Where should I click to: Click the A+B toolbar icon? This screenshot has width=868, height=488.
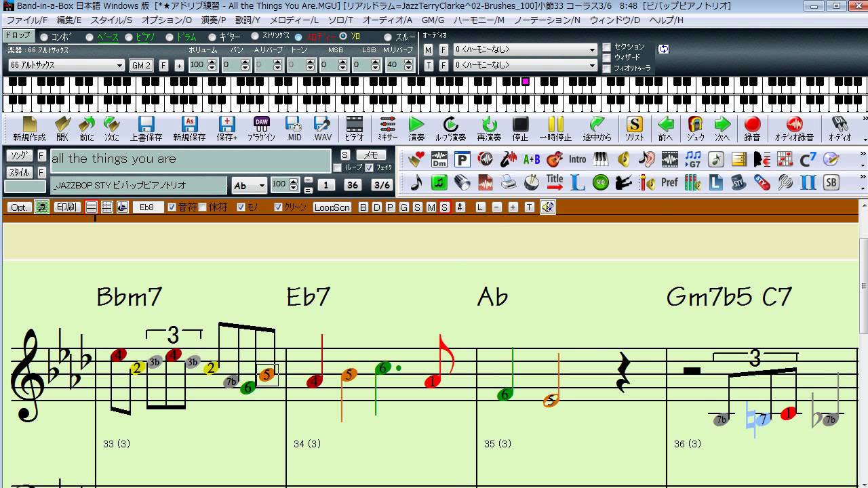pos(532,159)
